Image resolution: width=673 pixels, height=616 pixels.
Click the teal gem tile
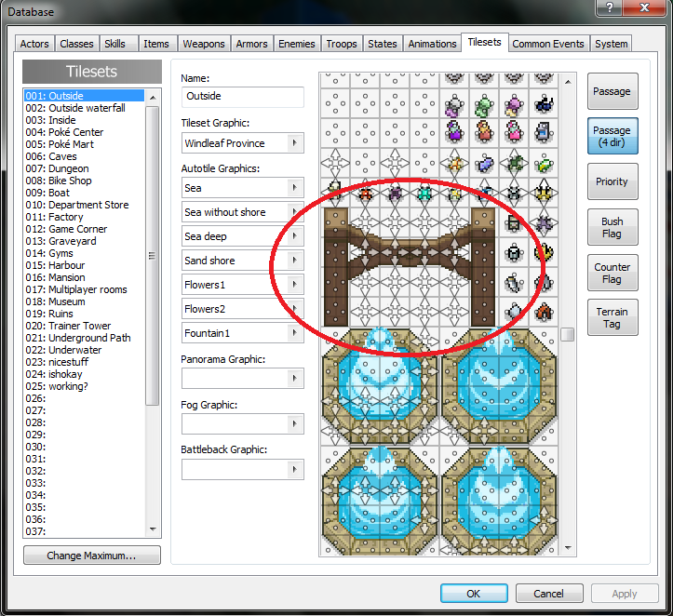pyautogui.click(x=424, y=193)
